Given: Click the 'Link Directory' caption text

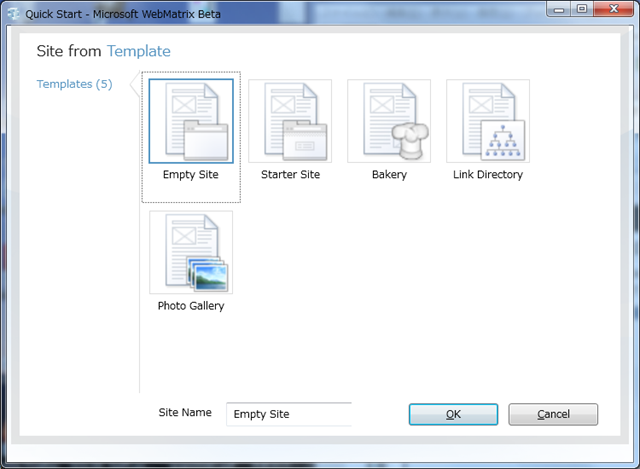Looking at the screenshot, I should [x=488, y=175].
